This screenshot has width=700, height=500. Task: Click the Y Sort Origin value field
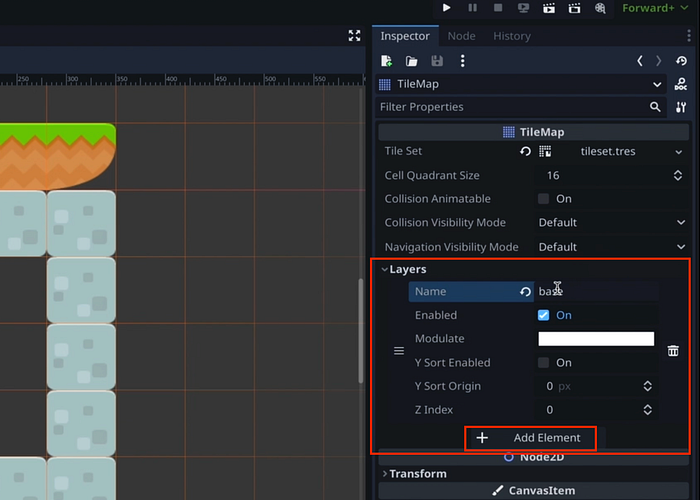click(587, 386)
